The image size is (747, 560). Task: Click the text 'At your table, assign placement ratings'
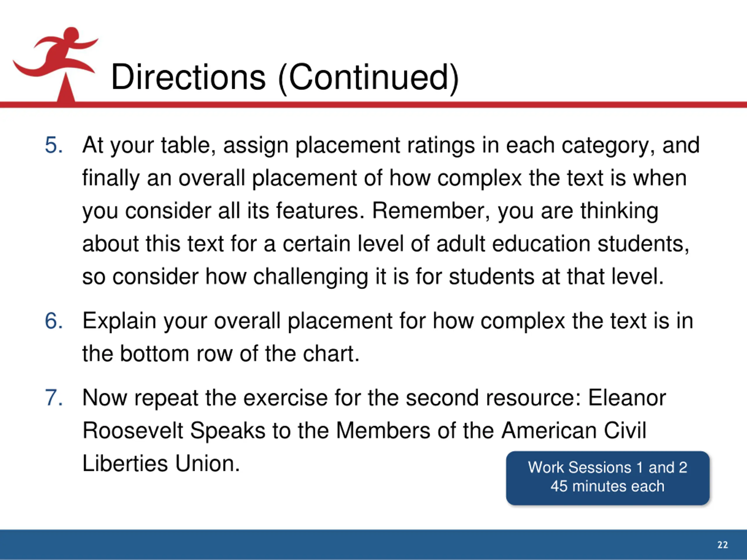click(278, 146)
